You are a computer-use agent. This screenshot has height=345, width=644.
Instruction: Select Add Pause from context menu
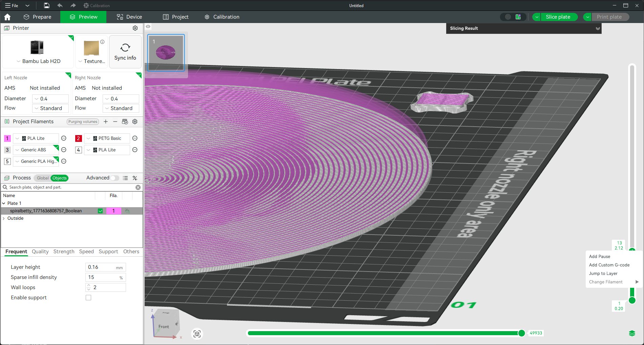599,257
